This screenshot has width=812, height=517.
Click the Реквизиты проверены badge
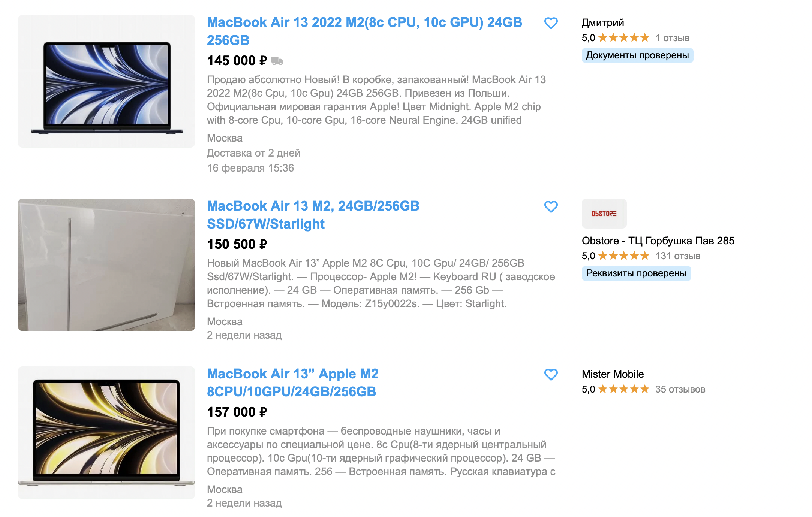[x=636, y=273]
